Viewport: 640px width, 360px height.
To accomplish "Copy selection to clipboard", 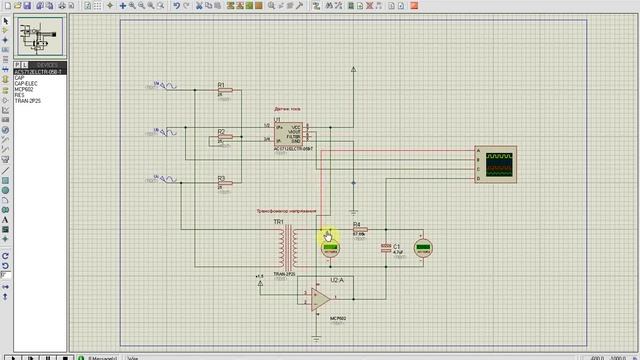I will pyautogui.click(x=208, y=6).
